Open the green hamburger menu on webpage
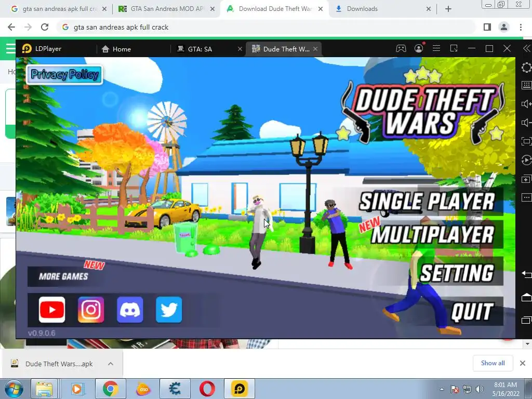Screen dimensions: 532x399 click(11, 48)
